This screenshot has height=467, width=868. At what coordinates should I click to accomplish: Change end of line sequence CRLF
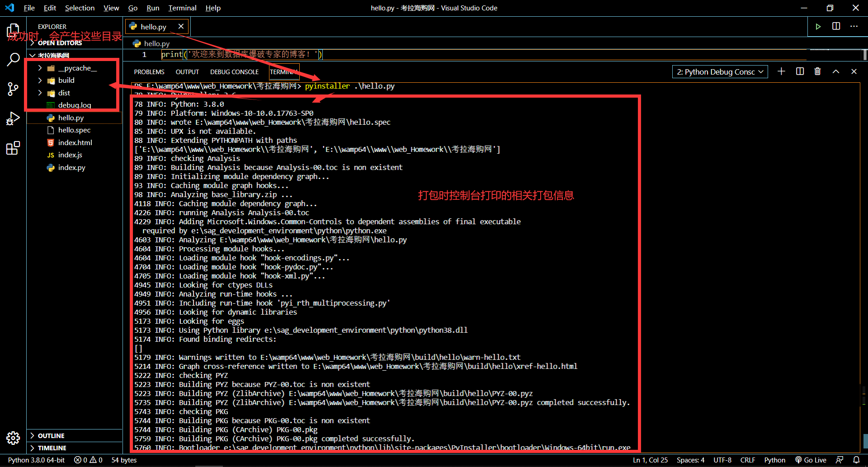(x=748, y=460)
